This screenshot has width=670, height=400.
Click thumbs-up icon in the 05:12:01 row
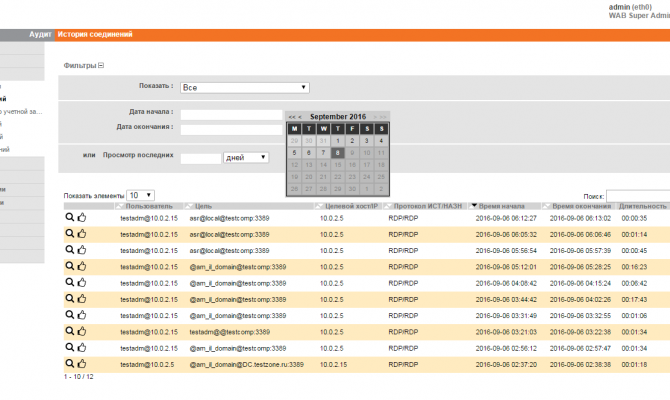[x=82, y=266]
